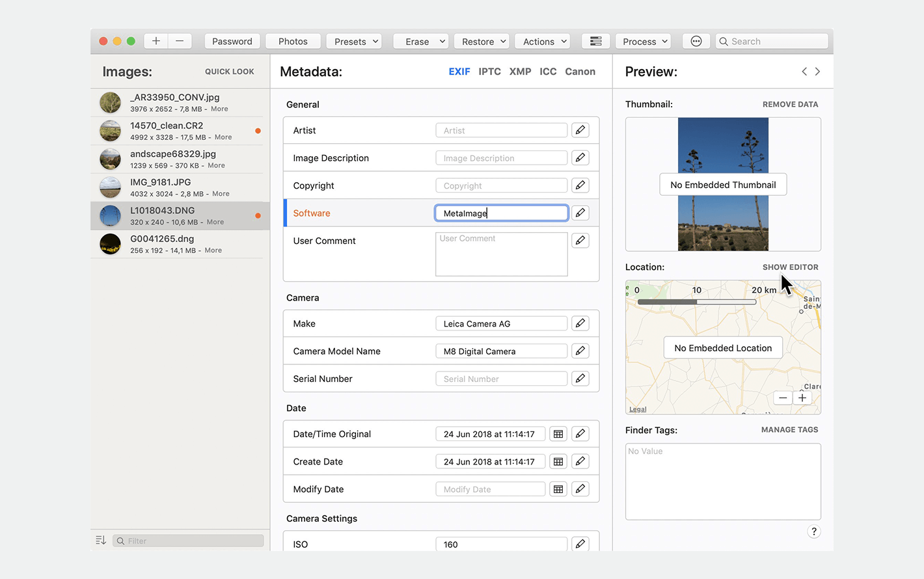Screen dimensions: 924x579
Task: Click the help question mark button
Action: click(x=813, y=532)
